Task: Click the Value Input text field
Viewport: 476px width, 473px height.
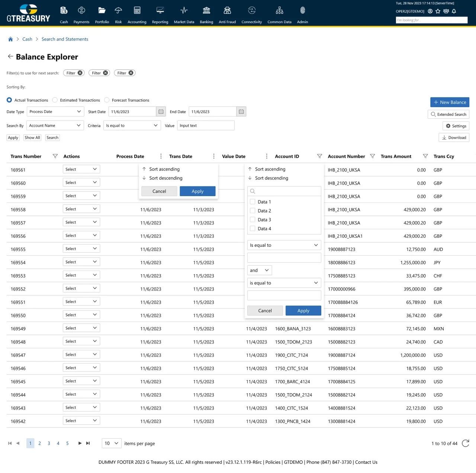Action: 206,125
